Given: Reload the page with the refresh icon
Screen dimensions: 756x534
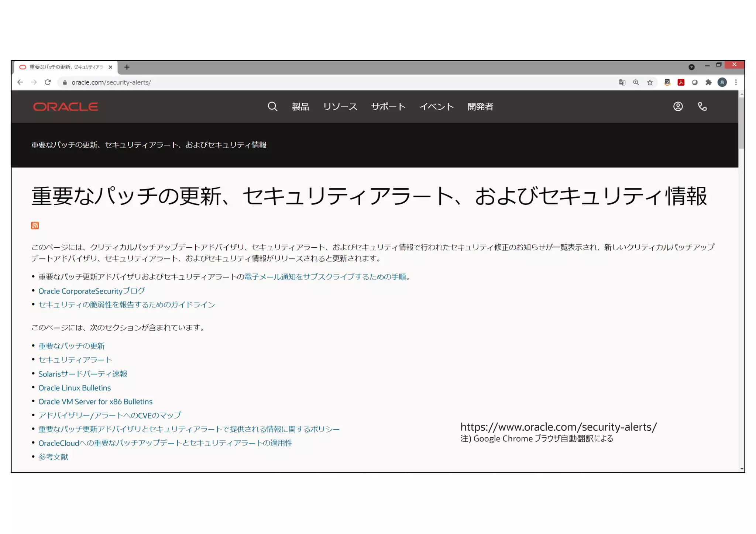Looking at the screenshot, I should tap(48, 82).
